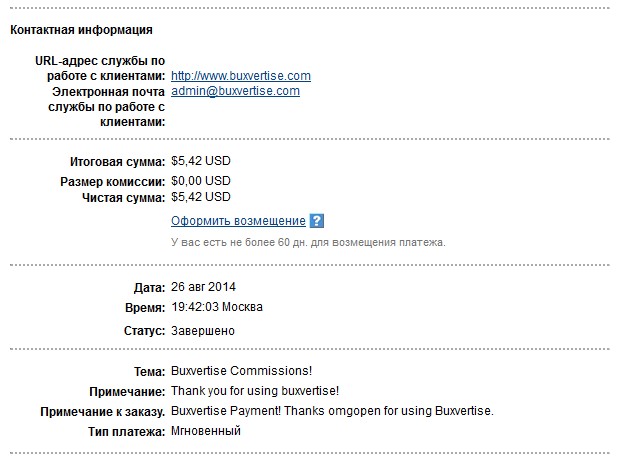Click the Завершено status text
Viewport: 622px width, 457px height.
(204, 330)
